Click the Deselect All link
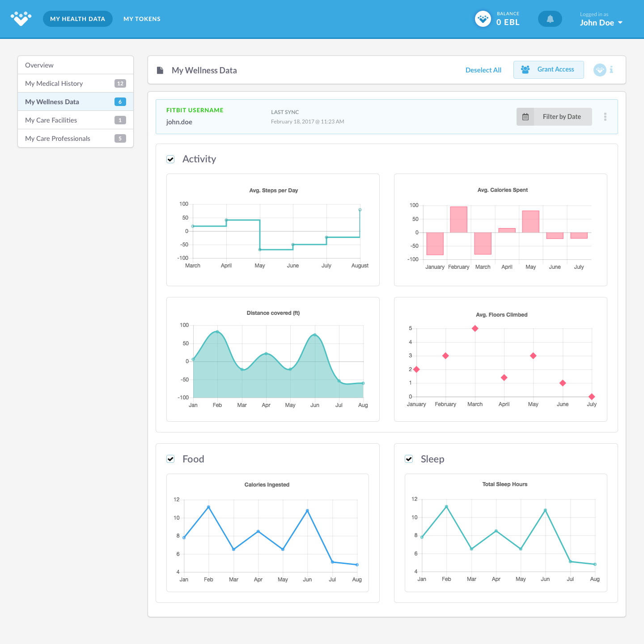 483,70
